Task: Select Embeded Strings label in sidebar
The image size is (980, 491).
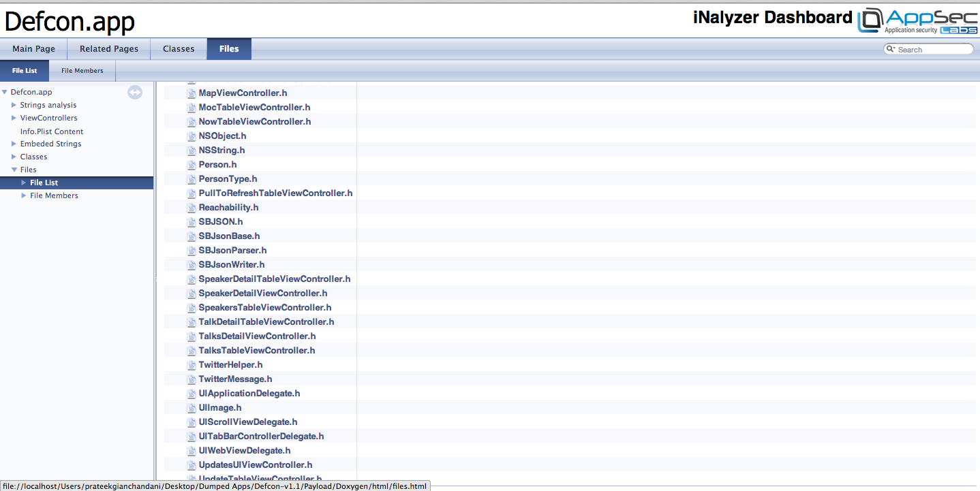Action: pyautogui.click(x=50, y=144)
